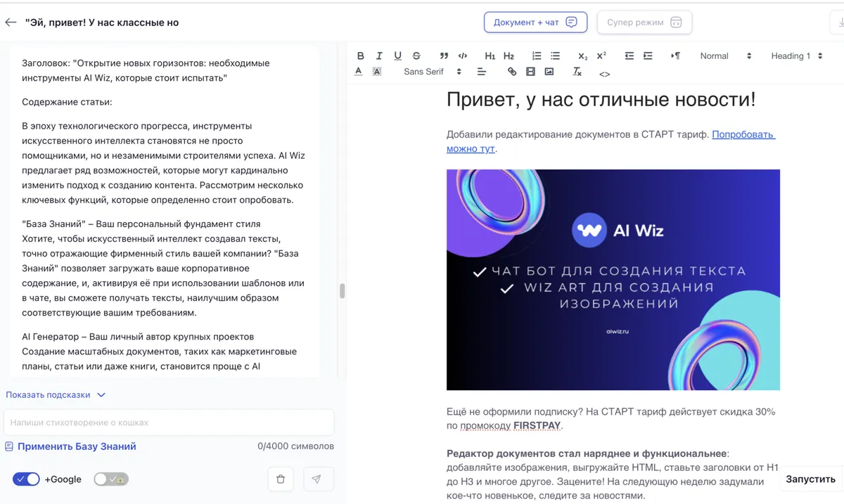Open the Попробовать можно тут link
Image resolution: width=844 pixels, height=504 pixels.
coord(743,134)
